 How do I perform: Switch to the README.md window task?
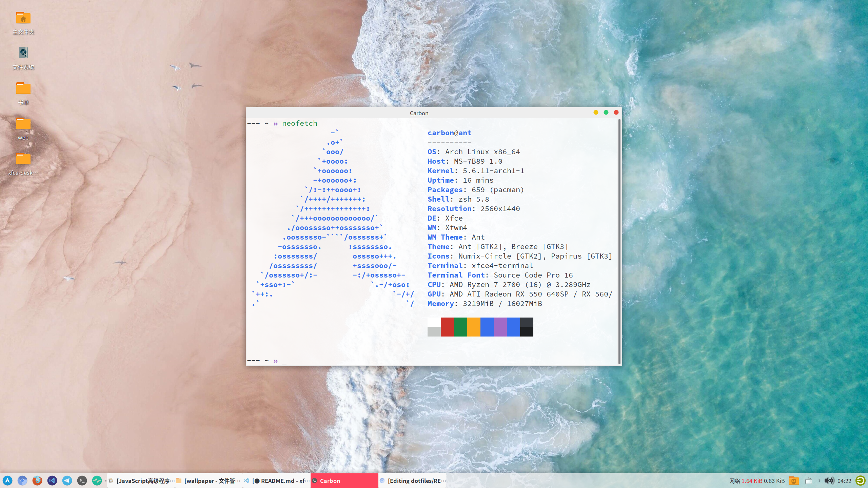tap(277, 481)
